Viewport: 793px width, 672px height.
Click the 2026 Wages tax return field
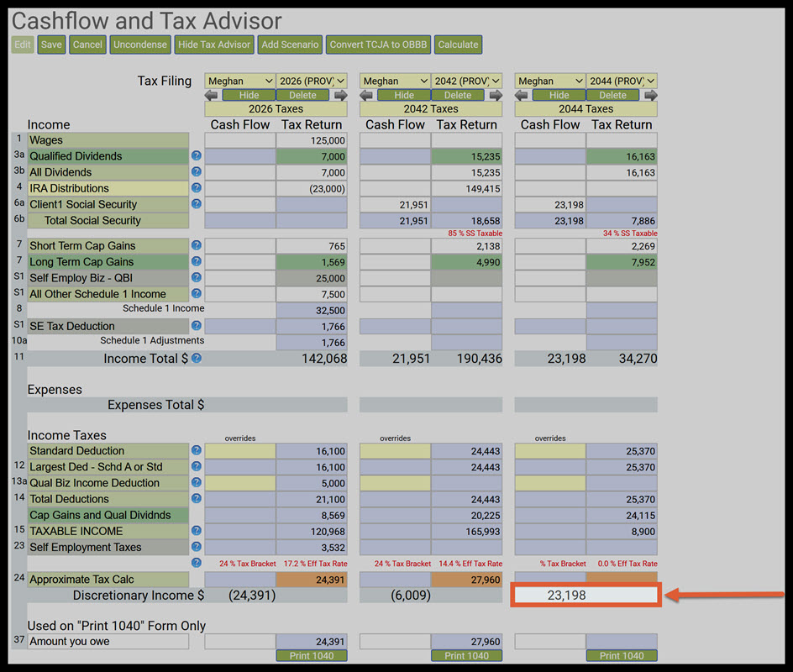pyautogui.click(x=312, y=140)
